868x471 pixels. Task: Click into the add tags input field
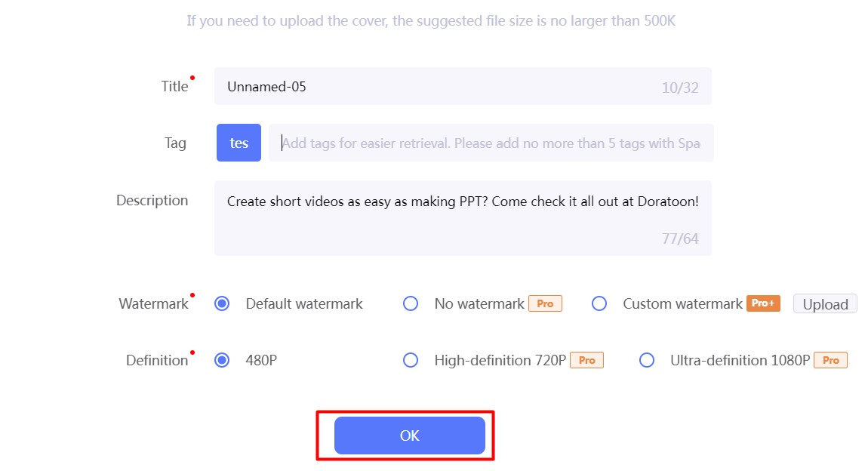point(491,143)
